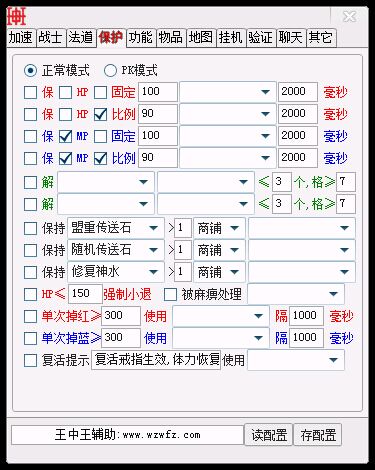Check 保持 for 盟重传送石
This screenshot has width=375, height=470.
point(30,229)
